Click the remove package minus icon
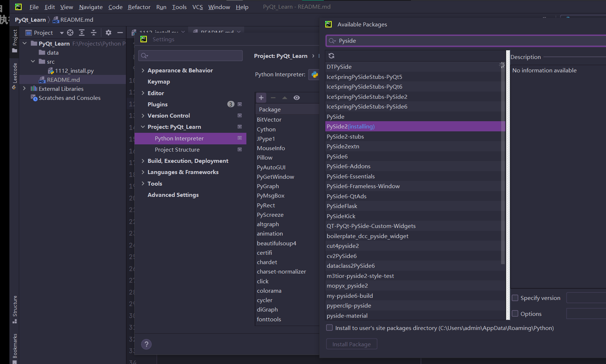Viewport: 606px width, 364px height. 273,98
